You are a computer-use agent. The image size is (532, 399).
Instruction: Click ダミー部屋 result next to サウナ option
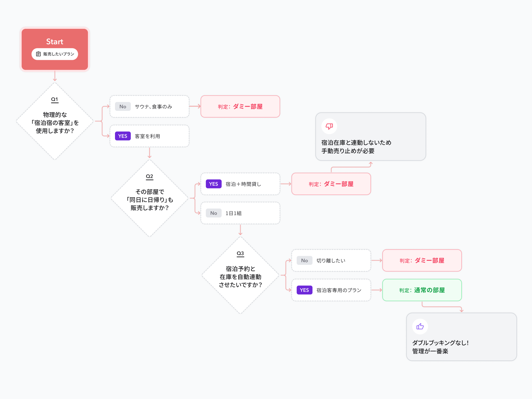(x=240, y=107)
